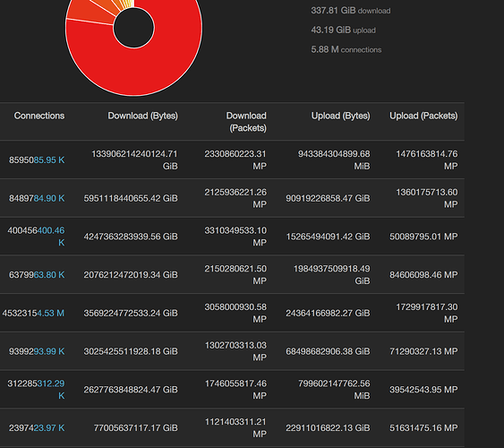
Task: Click the 133906214240124.71 GiB download cell
Action: coord(134,159)
